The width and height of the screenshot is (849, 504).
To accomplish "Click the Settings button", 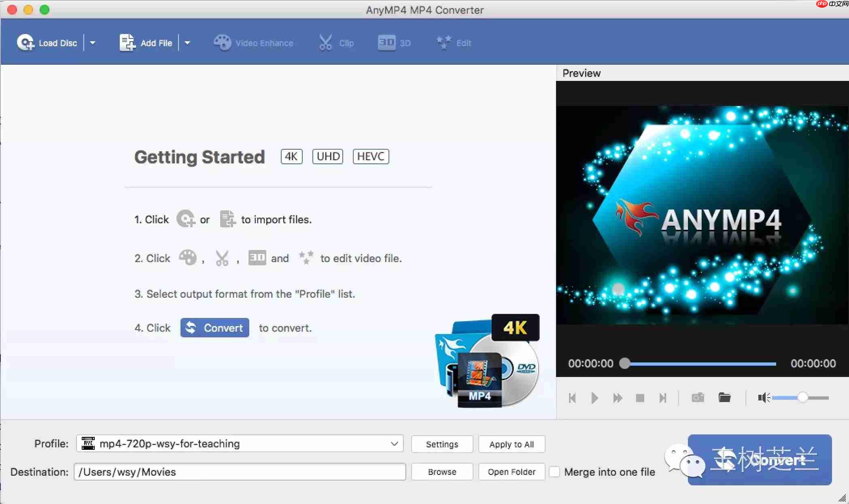I will pyautogui.click(x=442, y=444).
